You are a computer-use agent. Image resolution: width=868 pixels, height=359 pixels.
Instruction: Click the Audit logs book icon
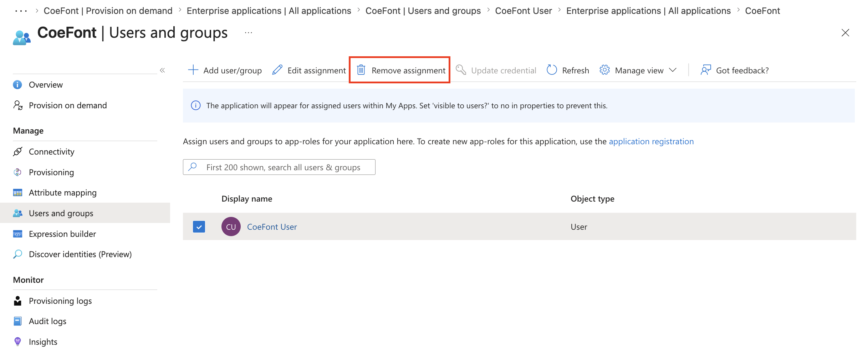point(17,321)
